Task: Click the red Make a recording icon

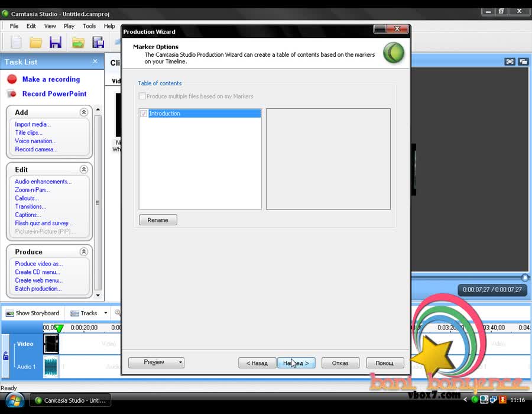Action: [x=12, y=79]
